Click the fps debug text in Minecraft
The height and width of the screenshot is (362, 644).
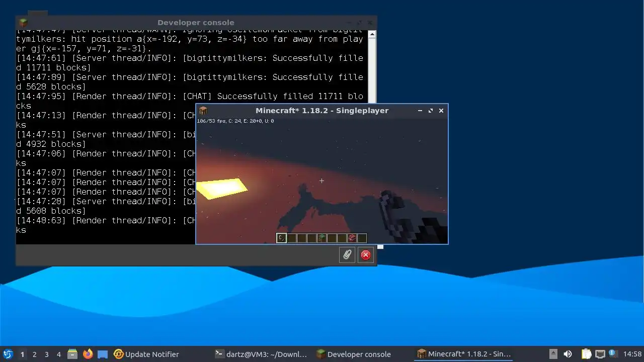tap(235, 121)
